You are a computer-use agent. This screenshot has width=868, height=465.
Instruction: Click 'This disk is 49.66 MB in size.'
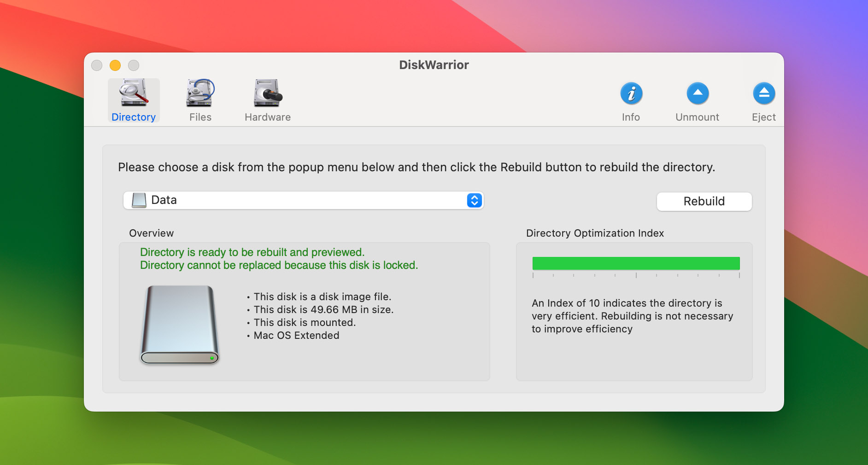(x=323, y=310)
